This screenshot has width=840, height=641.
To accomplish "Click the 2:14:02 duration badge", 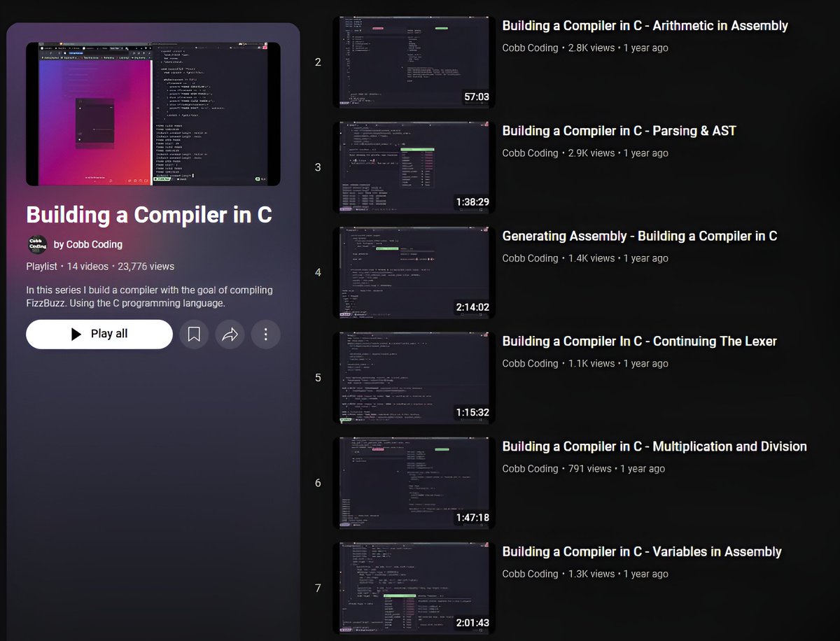I will 472,307.
